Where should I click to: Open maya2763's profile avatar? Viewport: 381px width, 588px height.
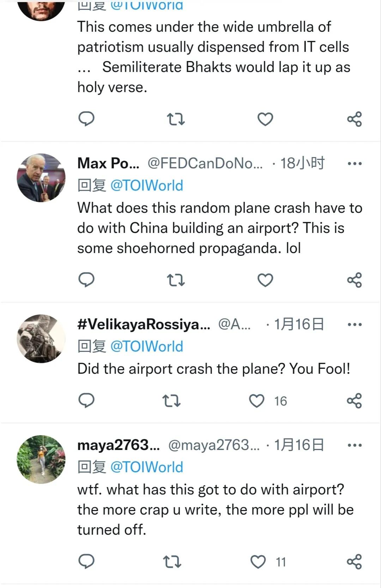coord(41,460)
